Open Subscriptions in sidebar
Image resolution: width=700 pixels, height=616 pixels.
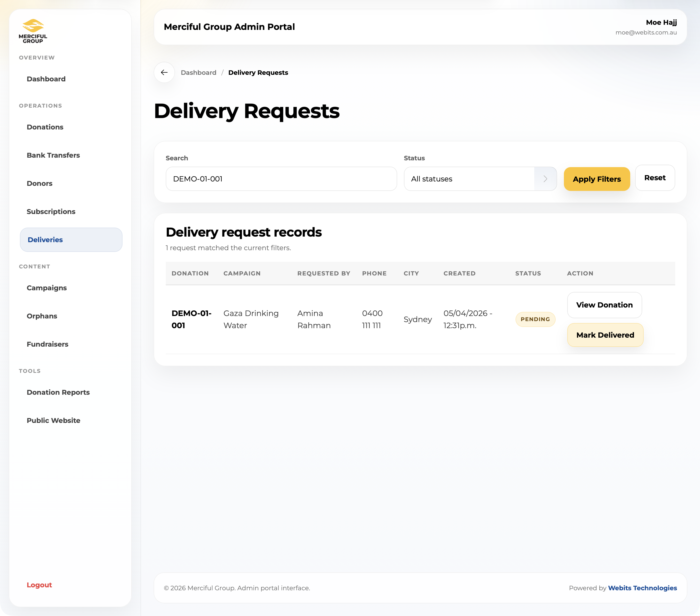tap(51, 212)
